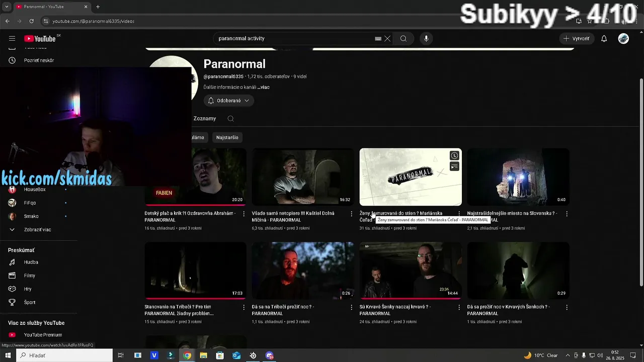
Task: Open File Explorer from the taskbar
Action: click(x=203, y=355)
